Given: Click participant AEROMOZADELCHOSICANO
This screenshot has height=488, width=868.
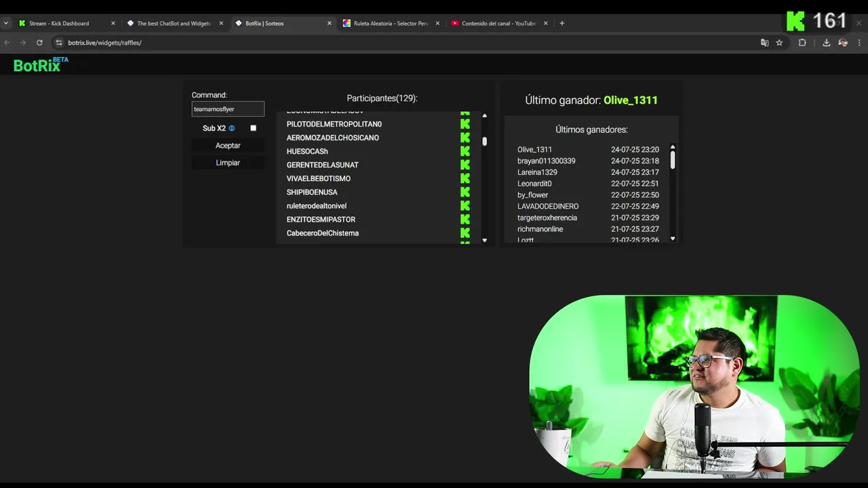Looking at the screenshot, I should [333, 138].
